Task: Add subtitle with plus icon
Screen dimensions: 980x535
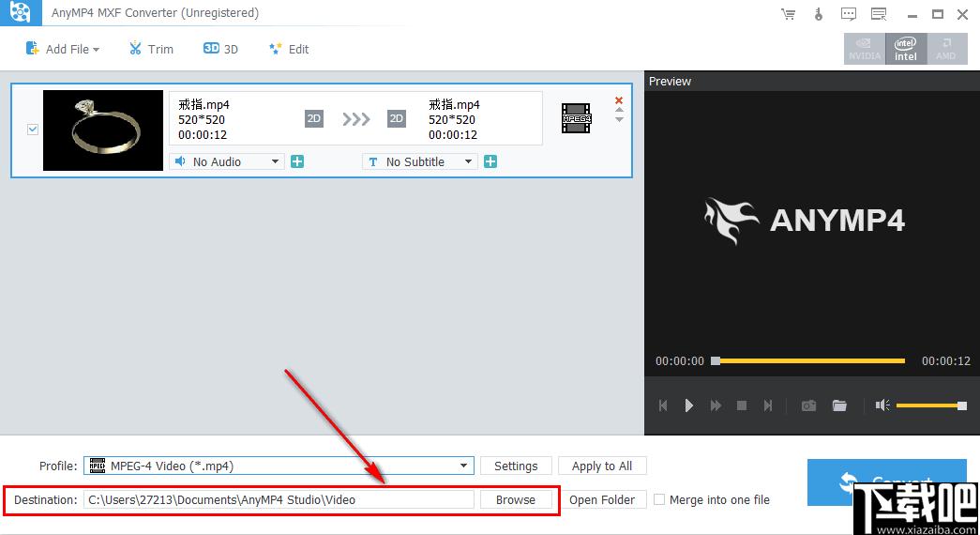Action: (490, 161)
